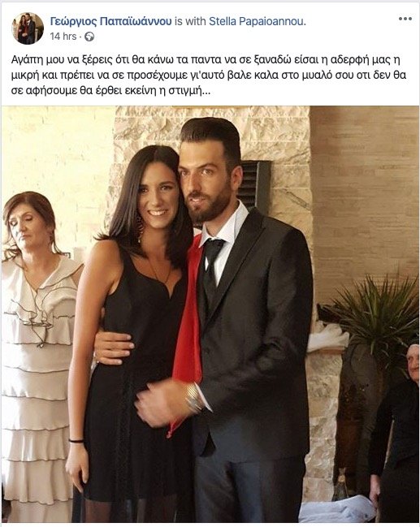Click the black wristband on woman's wrist

click(x=76, y=441)
